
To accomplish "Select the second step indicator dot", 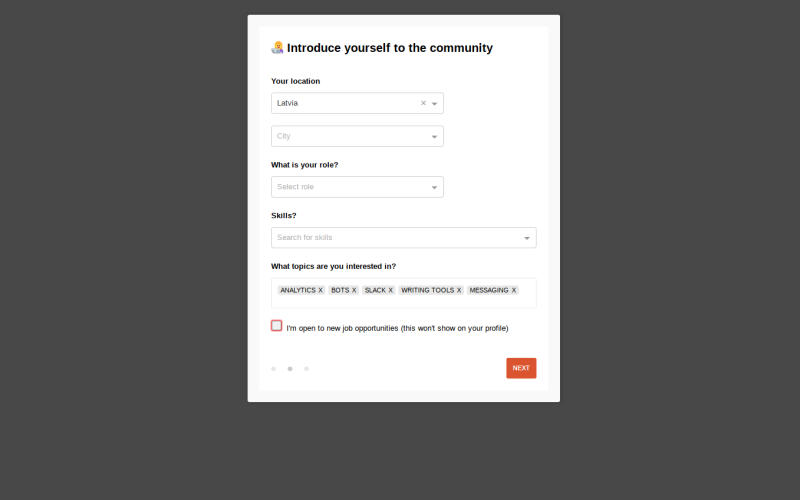I will (x=290, y=369).
